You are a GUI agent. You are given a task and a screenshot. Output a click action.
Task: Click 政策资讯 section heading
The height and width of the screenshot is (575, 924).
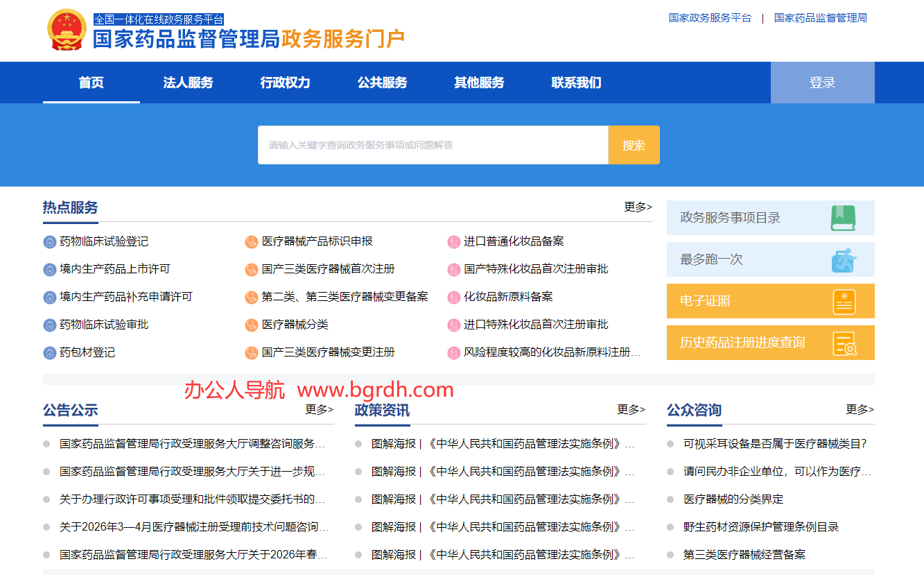pyautogui.click(x=383, y=410)
